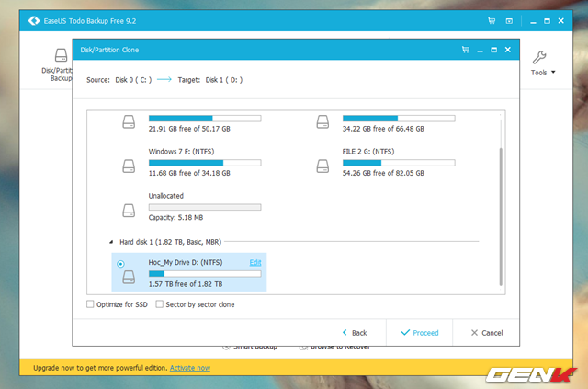The image size is (588, 389).
Task: Click the usage bar of 66.48 GB partition
Action: pos(399,119)
